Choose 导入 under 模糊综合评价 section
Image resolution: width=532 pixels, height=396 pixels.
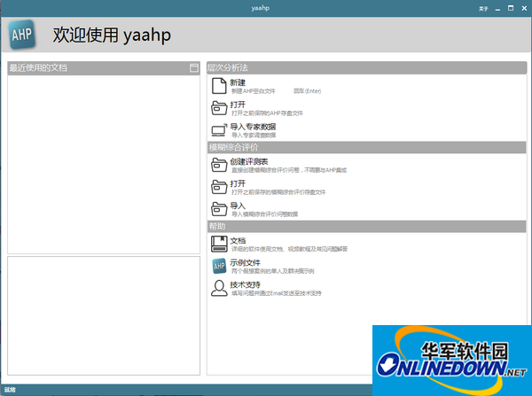coord(238,206)
